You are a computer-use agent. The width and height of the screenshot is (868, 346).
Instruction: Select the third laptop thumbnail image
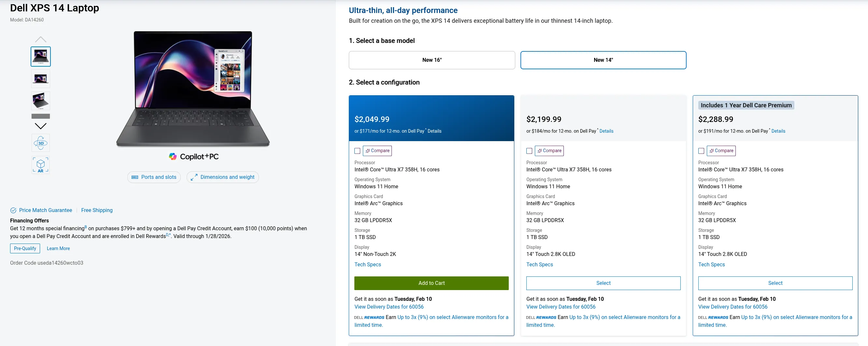click(40, 100)
